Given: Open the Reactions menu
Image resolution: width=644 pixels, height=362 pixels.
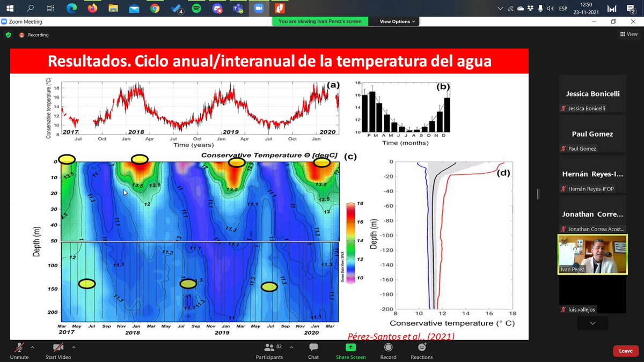Looking at the screenshot, I should [422, 351].
